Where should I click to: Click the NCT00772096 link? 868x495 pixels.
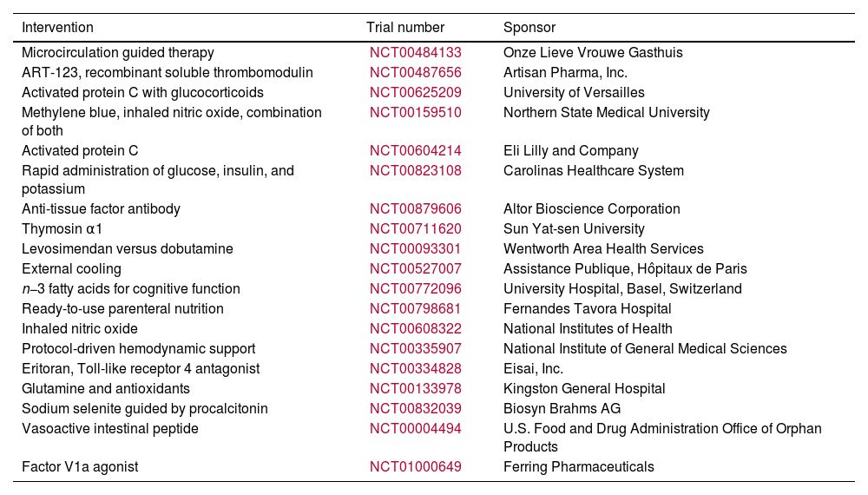click(415, 289)
